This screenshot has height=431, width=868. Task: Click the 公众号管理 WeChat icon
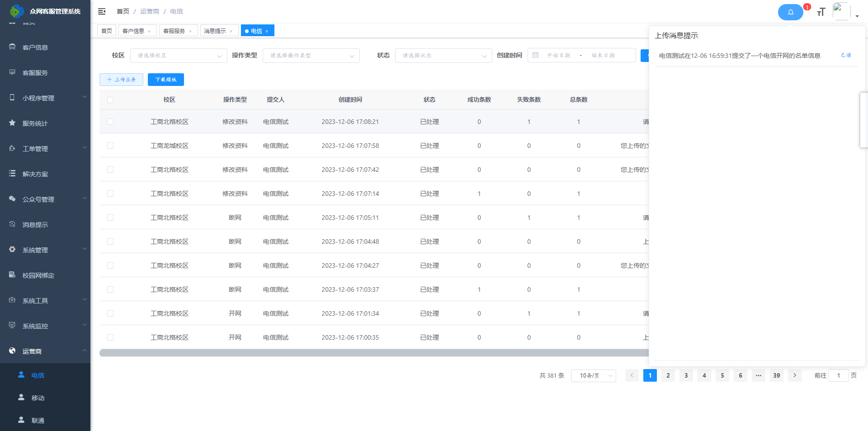click(12, 199)
